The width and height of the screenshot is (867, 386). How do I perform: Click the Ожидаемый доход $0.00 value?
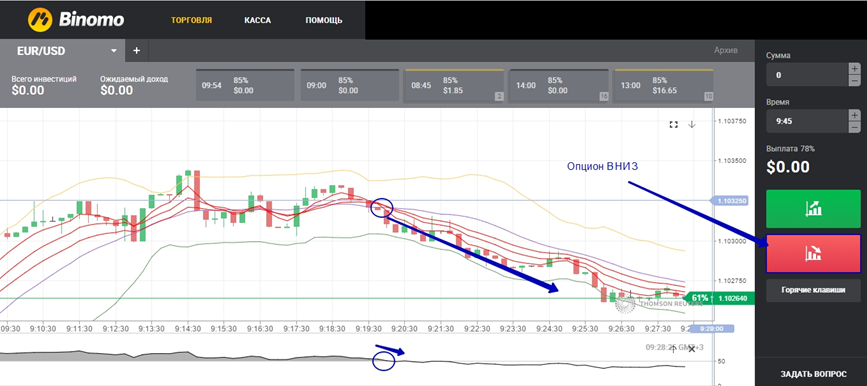(117, 91)
